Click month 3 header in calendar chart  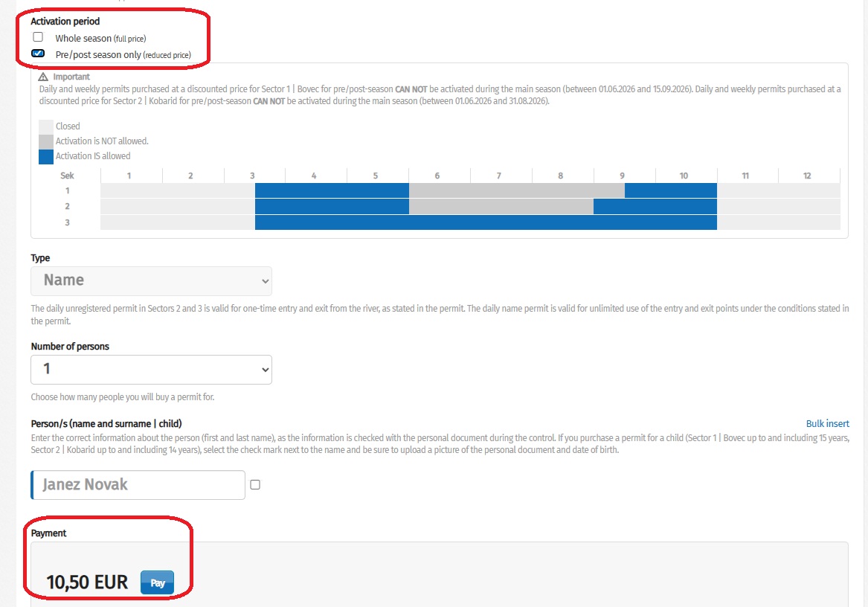(252, 176)
